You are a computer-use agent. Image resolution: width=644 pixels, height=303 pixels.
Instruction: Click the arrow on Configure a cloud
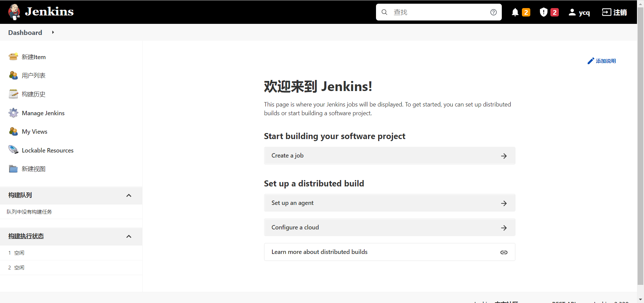[x=504, y=228]
